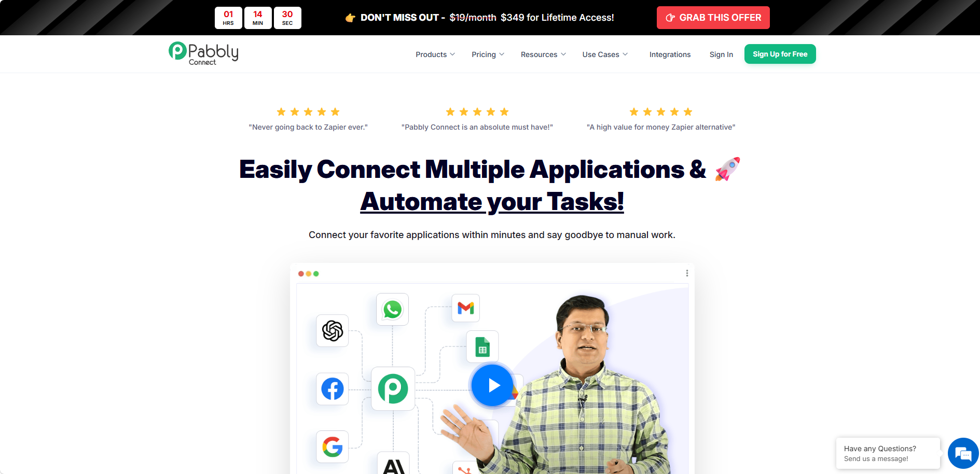Click the 'Connect your favorite applications' subtitle
This screenshot has height=474, width=980.
(x=492, y=235)
